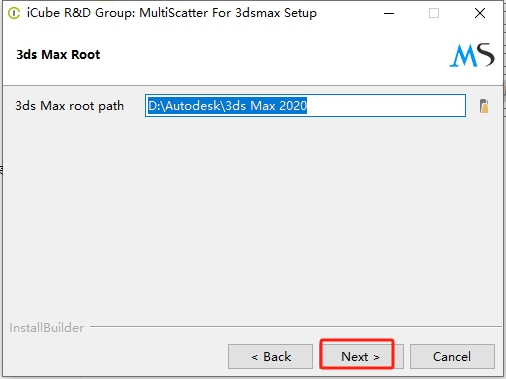Minimize the setup window
This screenshot has height=379, width=506.
(389, 13)
